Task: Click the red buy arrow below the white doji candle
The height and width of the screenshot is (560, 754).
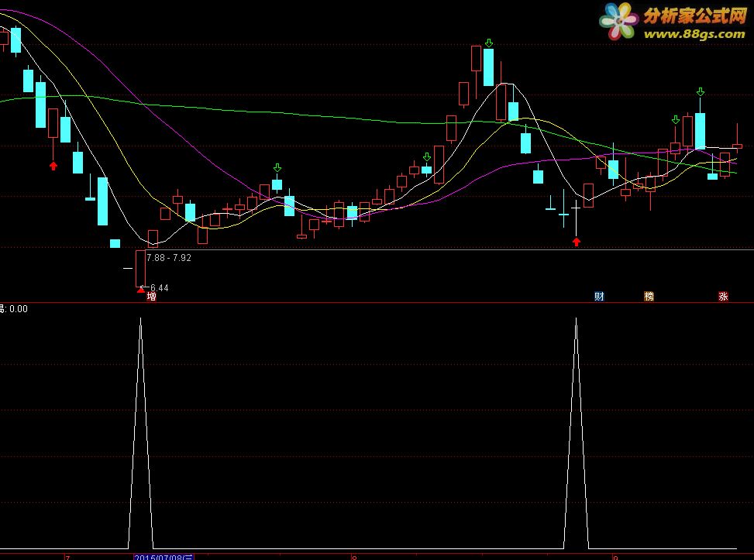Action: tap(577, 242)
